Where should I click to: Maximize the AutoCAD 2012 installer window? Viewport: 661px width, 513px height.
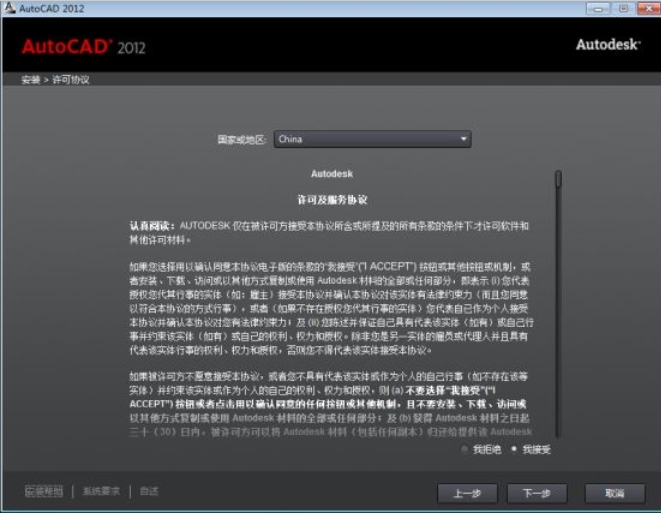pyautogui.click(x=623, y=8)
